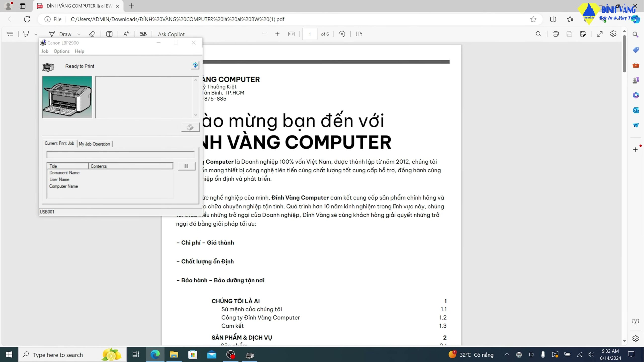Open the Translate tool in PDF toolbar
Viewport: 644px width, 362px height.
click(143, 34)
